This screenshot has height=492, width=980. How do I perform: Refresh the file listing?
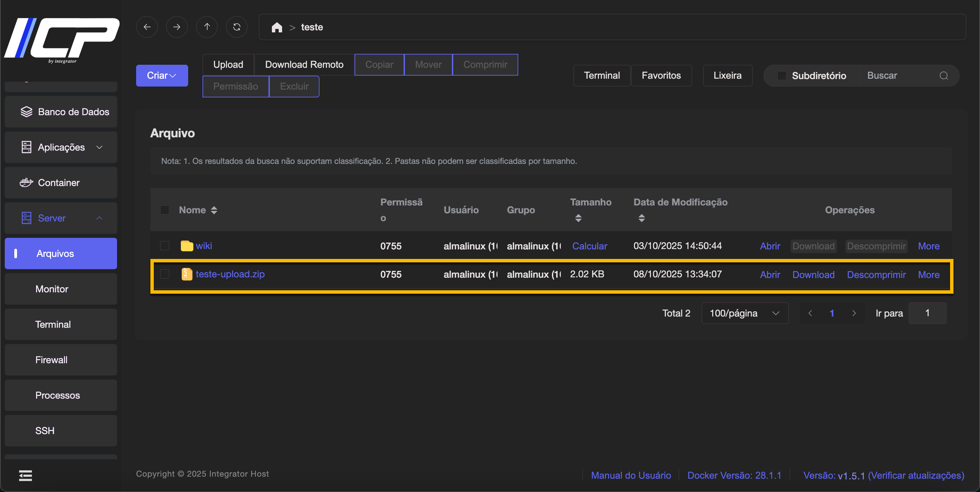click(236, 27)
